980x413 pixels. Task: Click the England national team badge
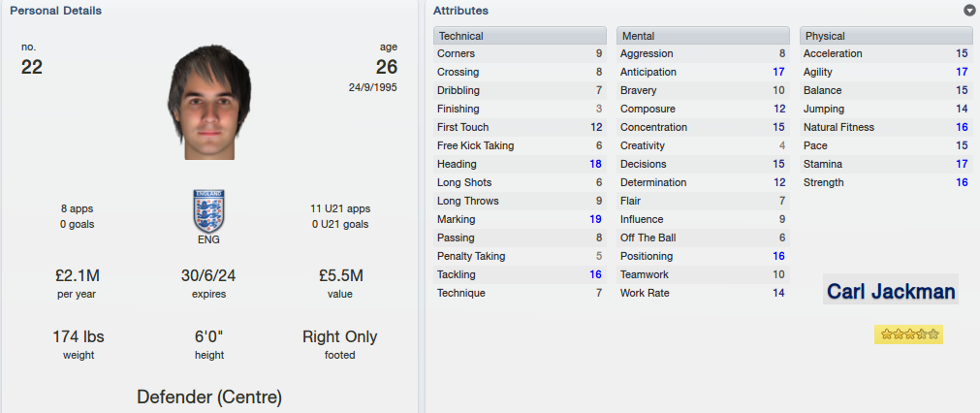[209, 211]
